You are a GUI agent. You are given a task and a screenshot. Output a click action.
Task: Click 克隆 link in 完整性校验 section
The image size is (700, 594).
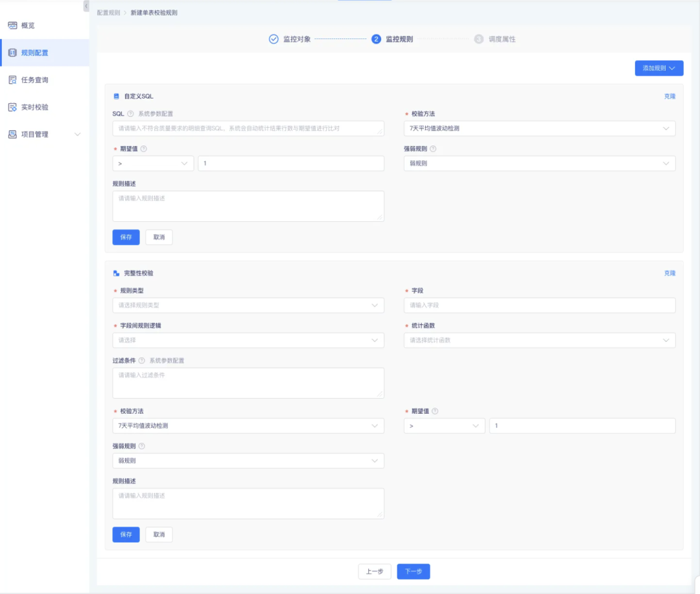670,273
